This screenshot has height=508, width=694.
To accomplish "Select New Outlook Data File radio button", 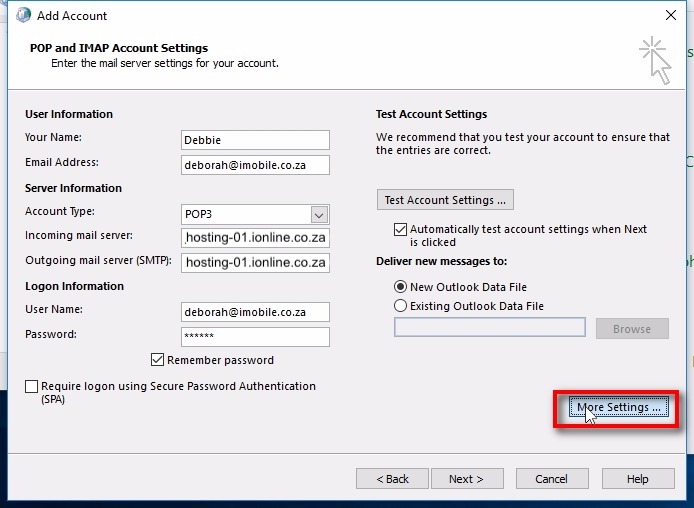I will 400,287.
